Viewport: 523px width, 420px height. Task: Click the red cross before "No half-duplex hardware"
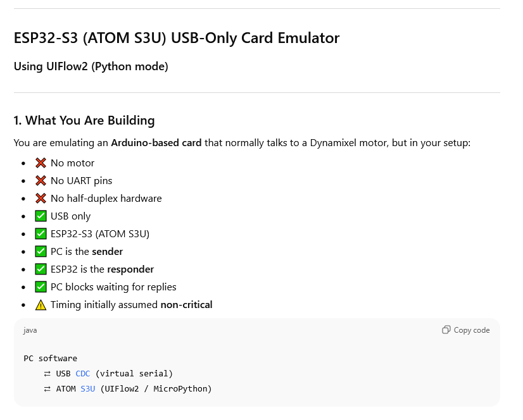(x=41, y=199)
